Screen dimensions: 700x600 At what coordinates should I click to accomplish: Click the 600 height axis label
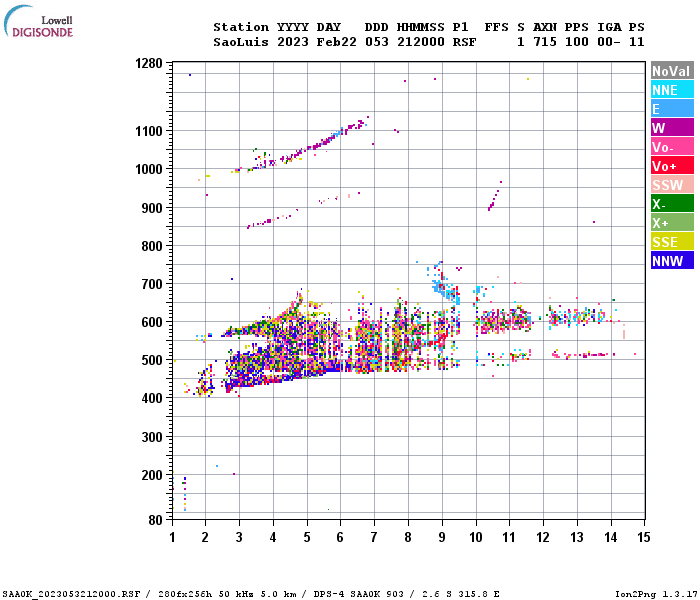point(152,322)
